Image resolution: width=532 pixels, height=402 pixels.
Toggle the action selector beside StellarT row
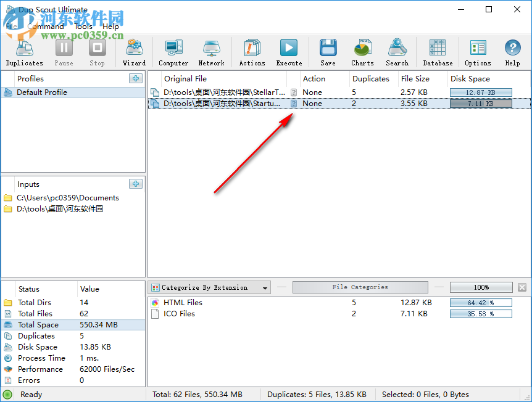pyautogui.click(x=293, y=92)
